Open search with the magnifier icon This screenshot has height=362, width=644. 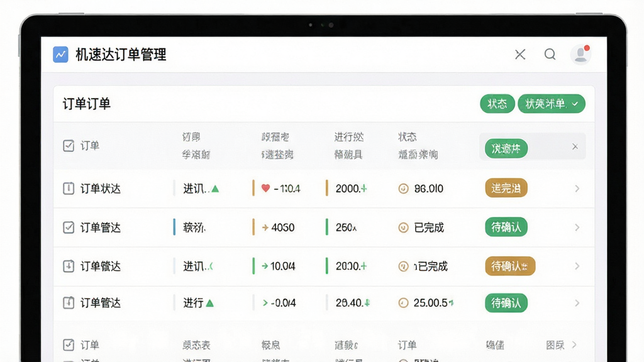pos(550,54)
